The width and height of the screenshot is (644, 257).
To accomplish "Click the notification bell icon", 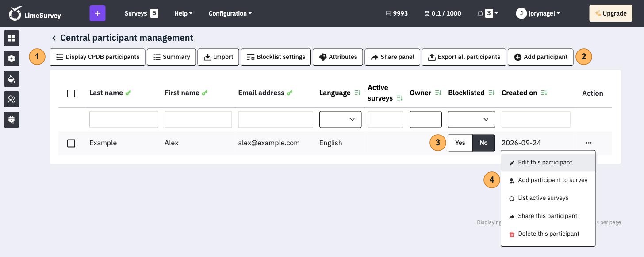I will coord(480,13).
